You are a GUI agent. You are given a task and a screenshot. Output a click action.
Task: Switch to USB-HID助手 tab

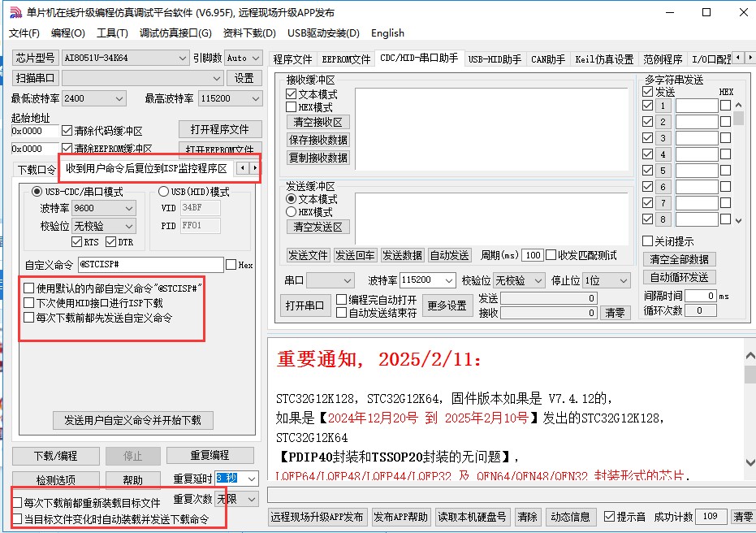point(495,59)
